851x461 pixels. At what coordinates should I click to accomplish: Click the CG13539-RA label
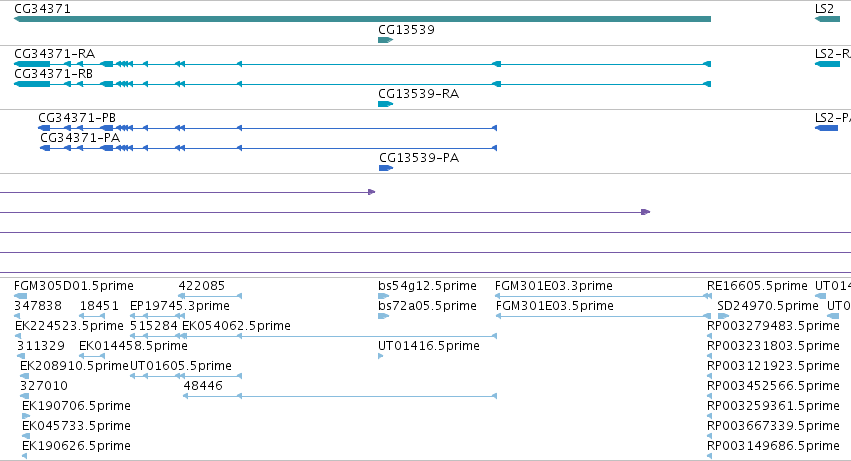click(418, 94)
